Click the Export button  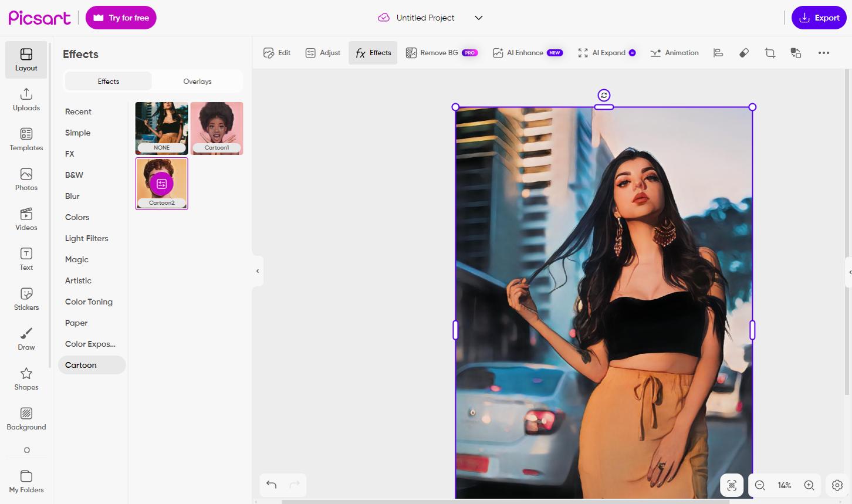[x=819, y=18]
